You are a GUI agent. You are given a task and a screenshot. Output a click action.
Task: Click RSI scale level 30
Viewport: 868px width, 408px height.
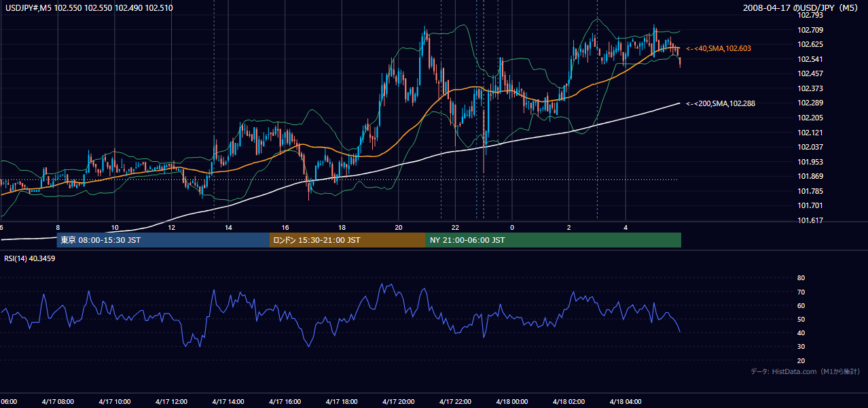coord(801,347)
